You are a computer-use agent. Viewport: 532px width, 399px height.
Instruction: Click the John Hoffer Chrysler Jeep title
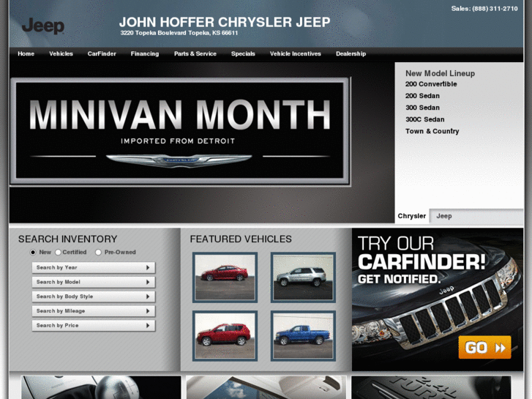pyautogui.click(x=225, y=22)
